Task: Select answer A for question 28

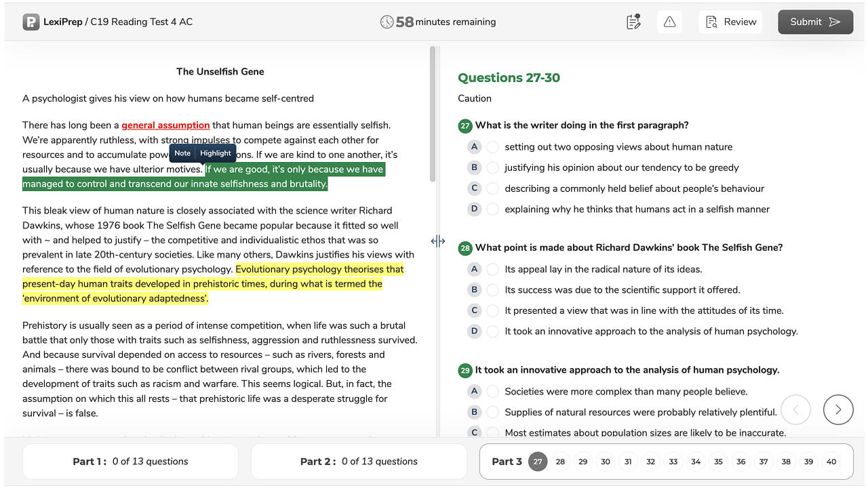Action: point(492,269)
